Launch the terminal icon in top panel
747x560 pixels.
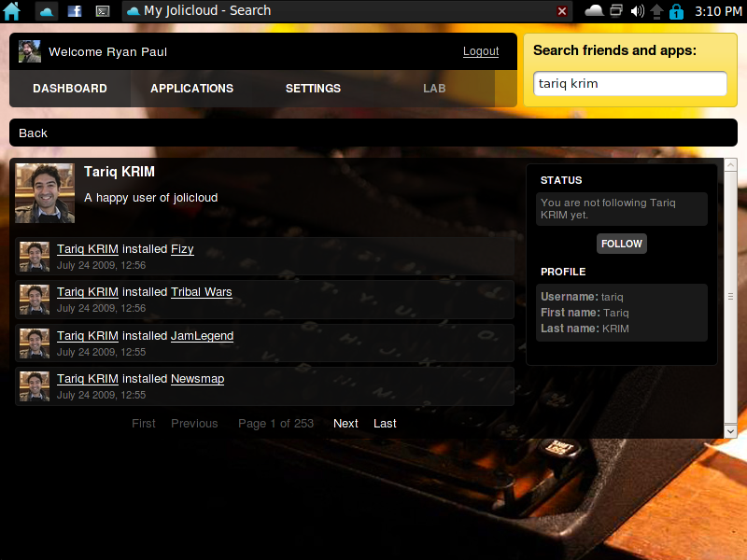[103, 11]
